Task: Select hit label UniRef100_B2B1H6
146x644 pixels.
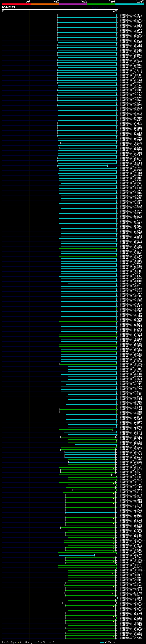Action: click(x=131, y=178)
